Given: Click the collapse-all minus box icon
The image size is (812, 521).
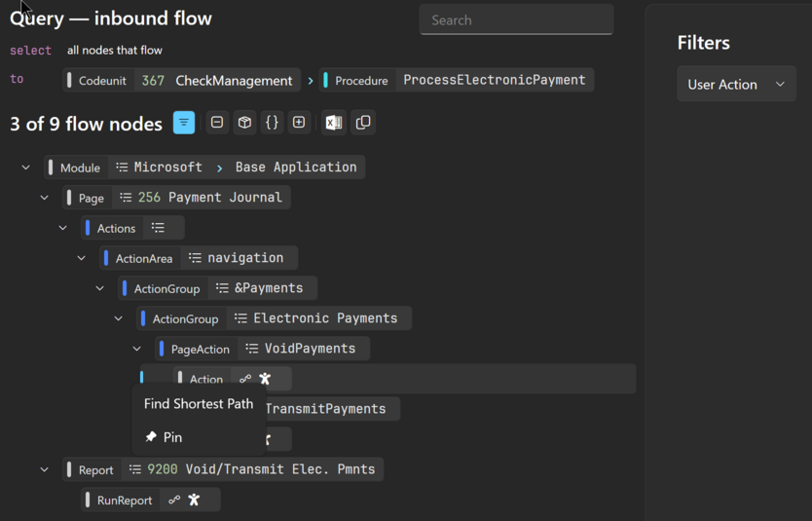Looking at the screenshot, I should point(217,123).
